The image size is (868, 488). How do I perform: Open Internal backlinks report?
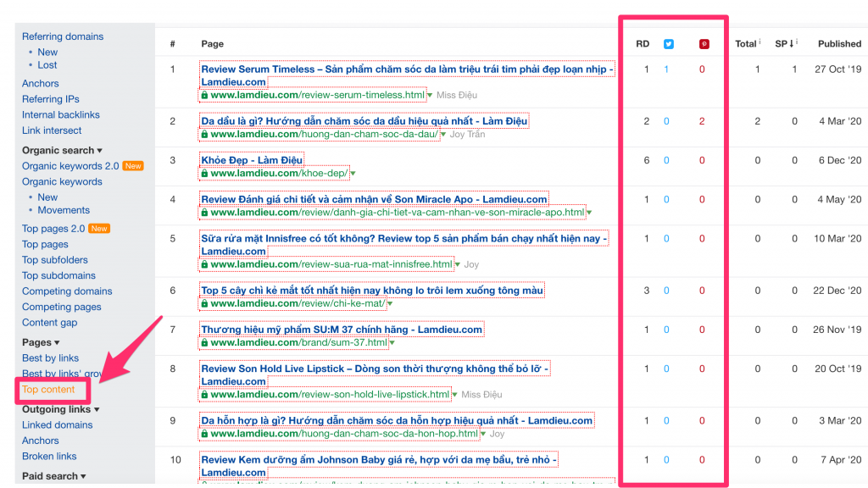coord(61,115)
